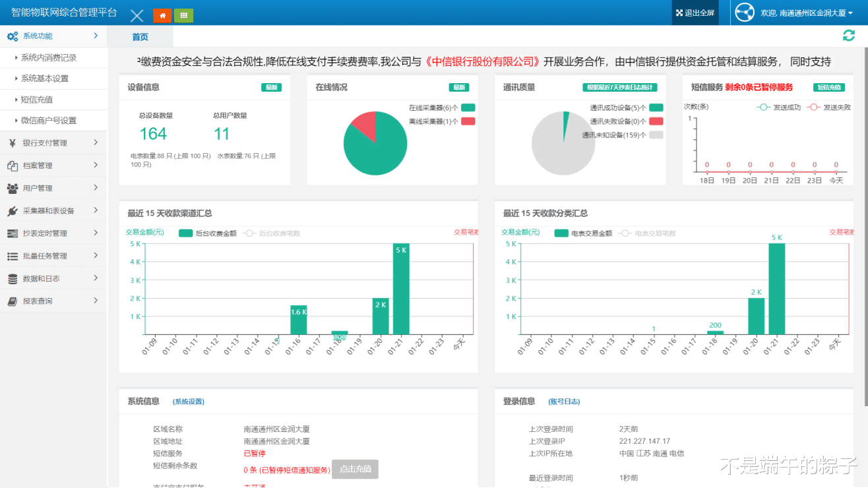The image size is (868, 488).
Task: Open the 银行支付管理 menu
Action: pyautogui.click(x=53, y=142)
